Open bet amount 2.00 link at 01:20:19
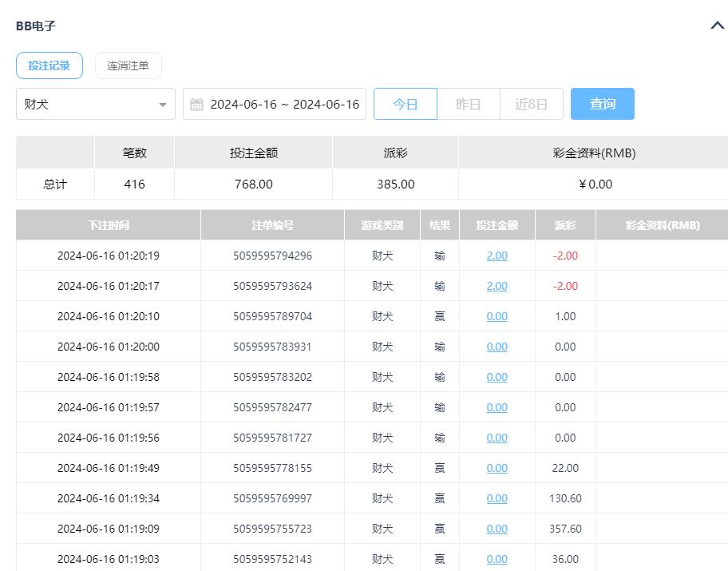Image resolution: width=728 pixels, height=571 pixels. point(497,256)
